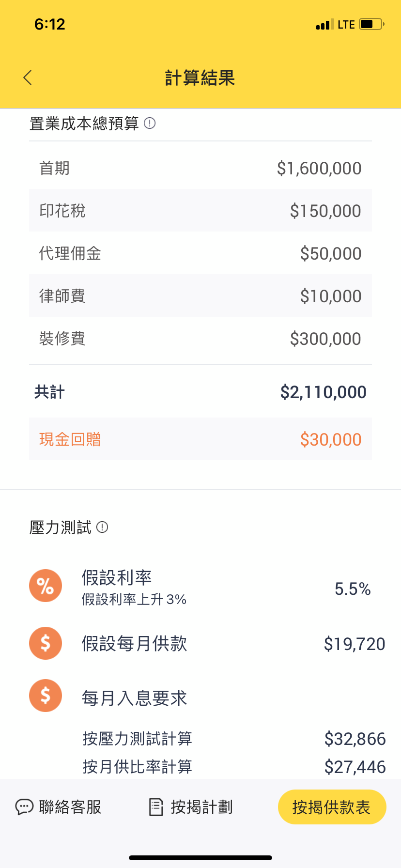
Task: Tap dollar icon beside 每月入息要求
Action: click(46, 696)
